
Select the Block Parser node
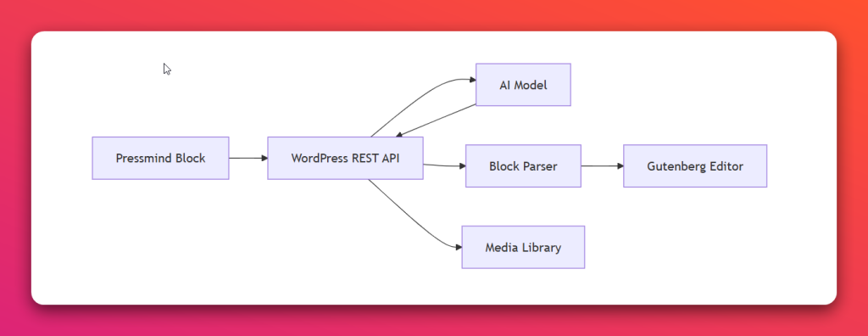(523, 165)
